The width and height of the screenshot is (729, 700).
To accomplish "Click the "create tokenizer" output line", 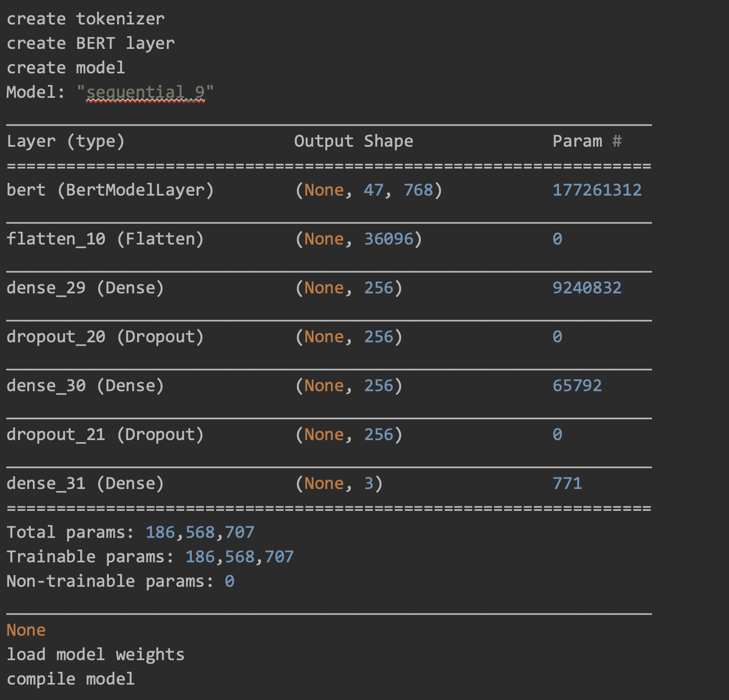I will tap(86, 19).
